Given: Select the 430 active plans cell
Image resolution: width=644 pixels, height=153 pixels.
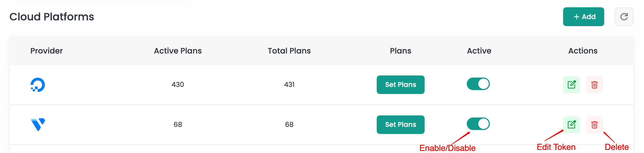Looking at the screenshot, I should pos(178,85).
